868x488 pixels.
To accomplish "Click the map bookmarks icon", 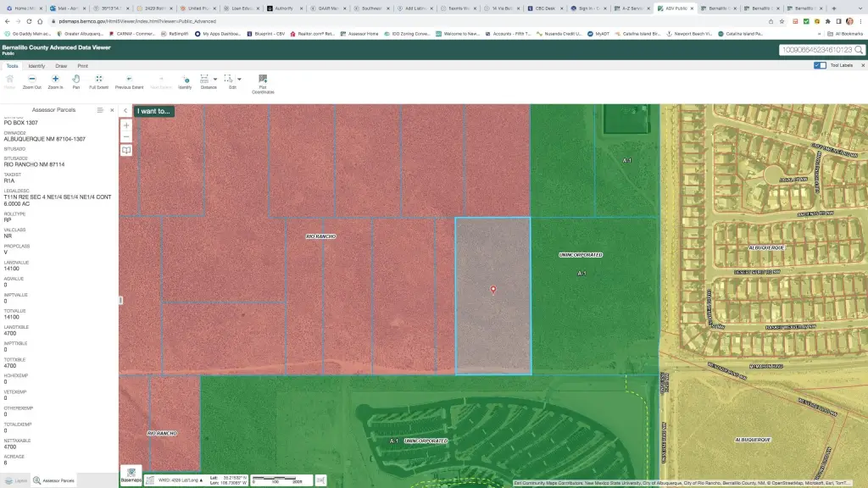I will 126,150.
